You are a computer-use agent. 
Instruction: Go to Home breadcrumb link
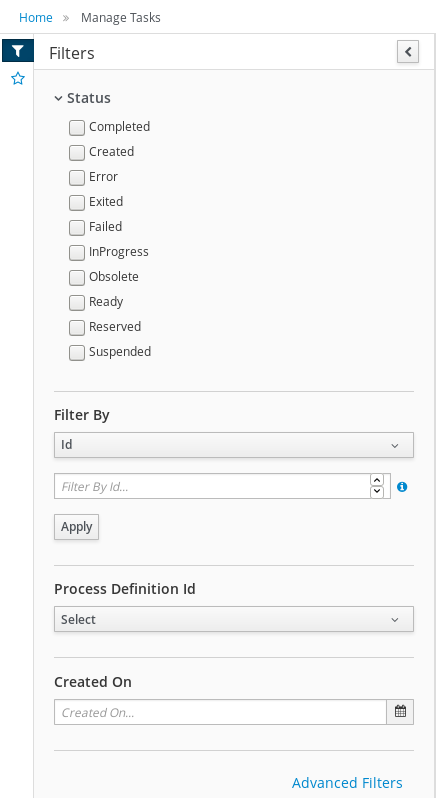coord(36,17)
